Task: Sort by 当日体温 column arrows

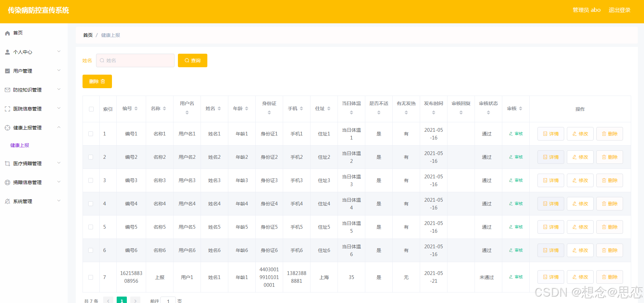Action: (x=351, y=112)
